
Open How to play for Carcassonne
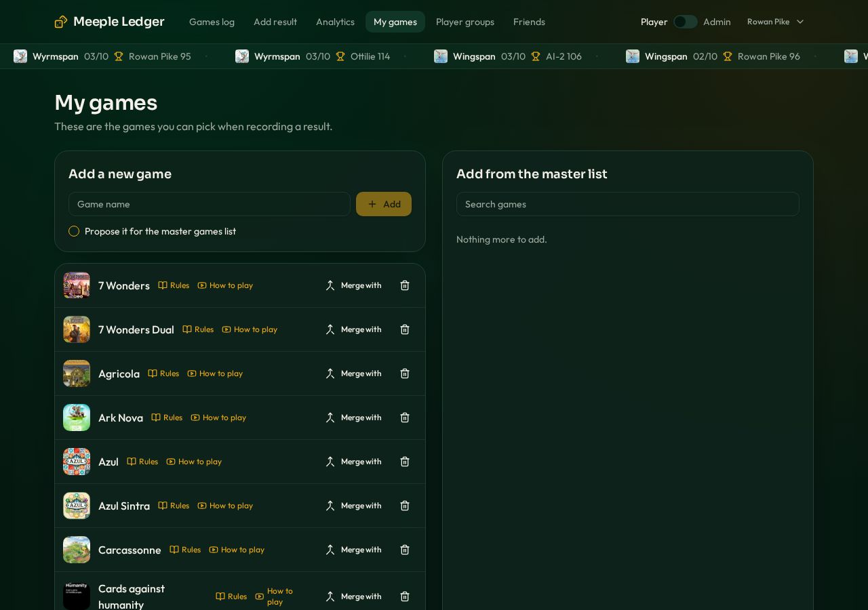(237, 550)
